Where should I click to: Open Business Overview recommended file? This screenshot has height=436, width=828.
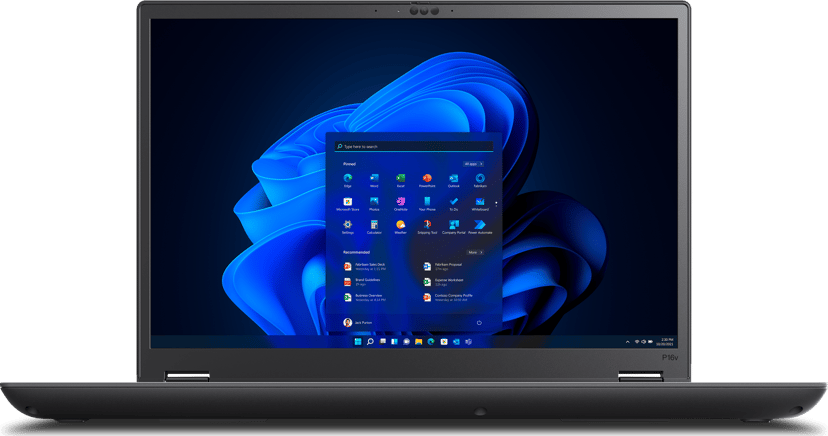tap(365, 298)
